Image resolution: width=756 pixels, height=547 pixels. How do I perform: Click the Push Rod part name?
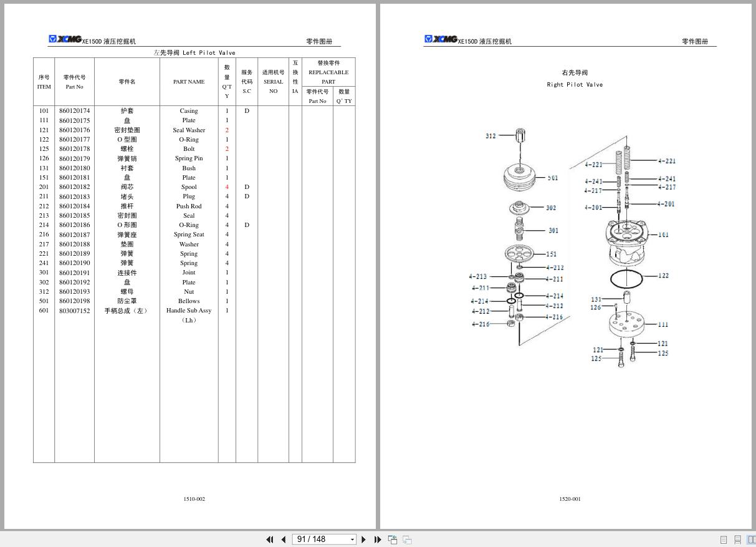tap(189, 206)
